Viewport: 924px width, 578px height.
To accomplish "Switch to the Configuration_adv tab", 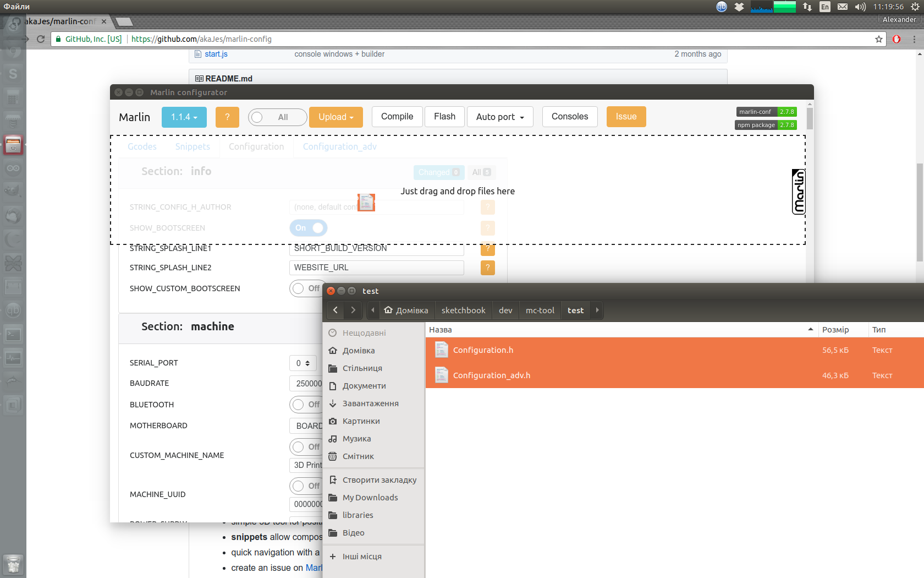I will [x=339, y=146].
